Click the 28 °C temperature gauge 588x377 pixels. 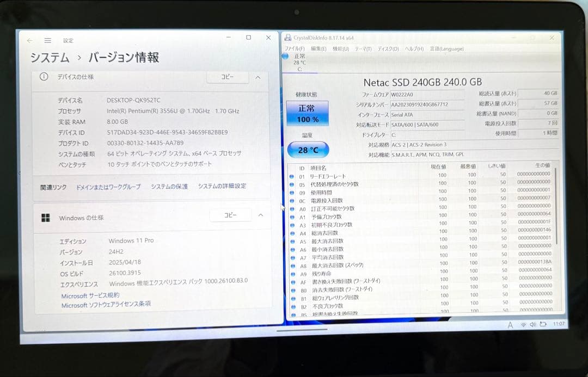pyautogui.click(x=308, y=149)
